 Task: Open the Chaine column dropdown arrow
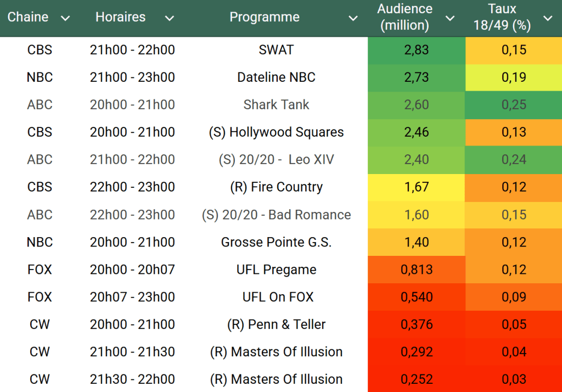pyautogui.click(x=65, y=18)
